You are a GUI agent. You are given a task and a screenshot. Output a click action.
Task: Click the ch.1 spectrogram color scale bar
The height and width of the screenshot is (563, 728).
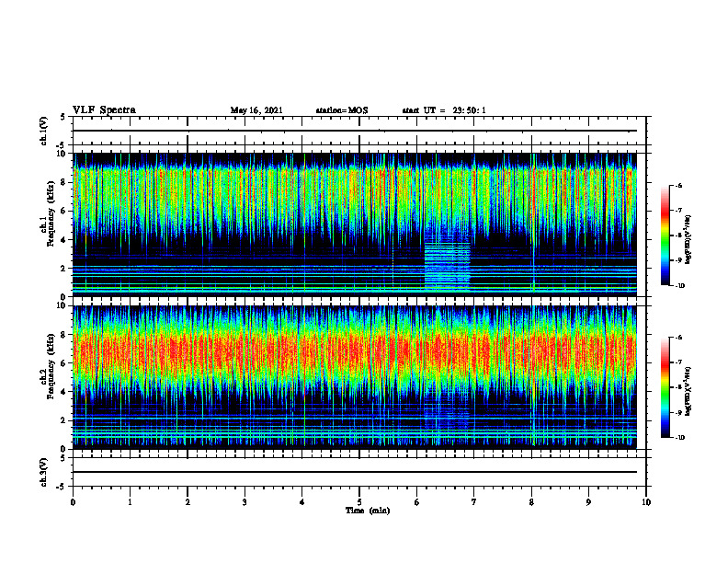[x=665, y=236]
